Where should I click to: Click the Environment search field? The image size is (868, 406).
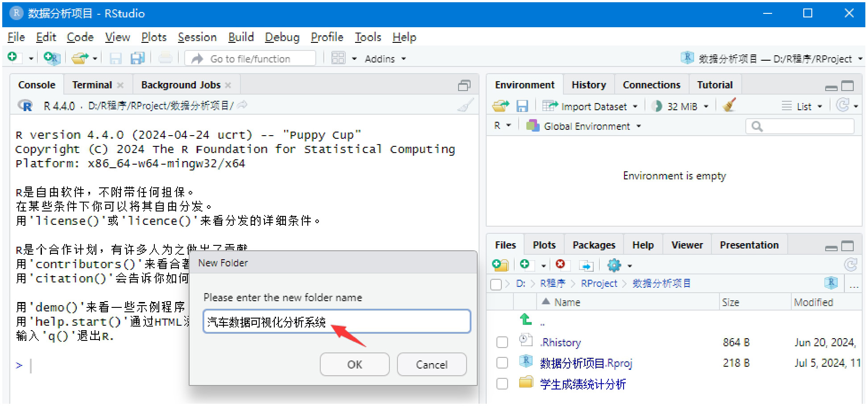pyautogui.click(x=800, y=127)
